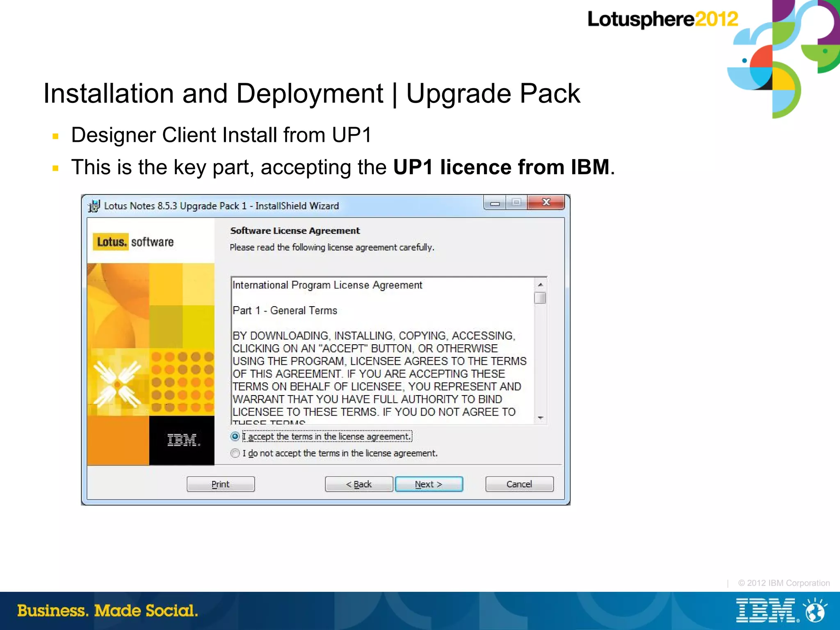The width and height of the screenshot is (840, 630).
Task: Click the Lotusphere2012 logo text
Action: (x=663, y=19)
